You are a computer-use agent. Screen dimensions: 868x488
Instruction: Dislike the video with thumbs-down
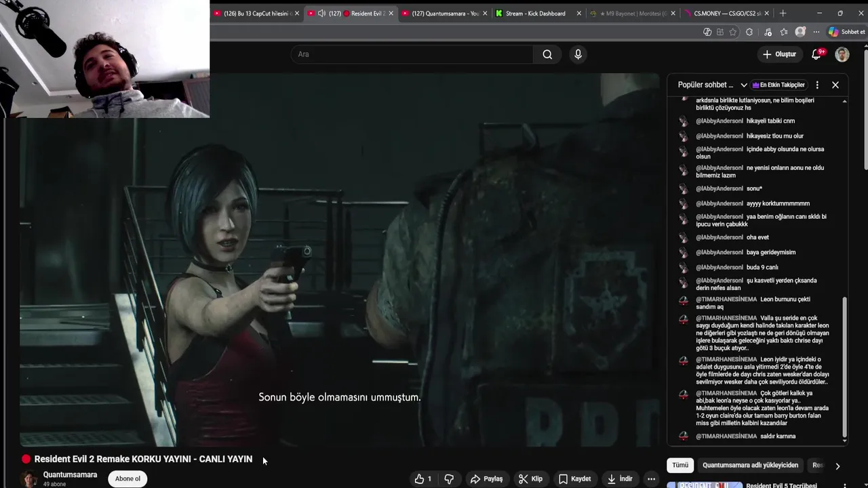[449, 479]
